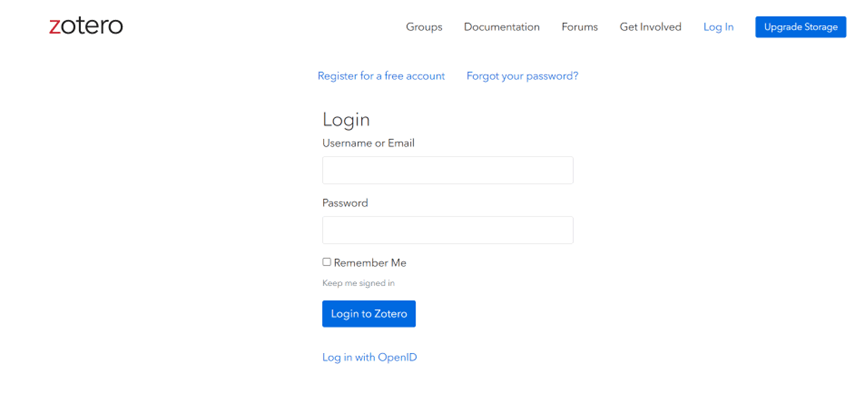The image size is (865, 403).
Task: Select Get Involved in navigation
Action: pyautogui.click(x=650, y=27)
